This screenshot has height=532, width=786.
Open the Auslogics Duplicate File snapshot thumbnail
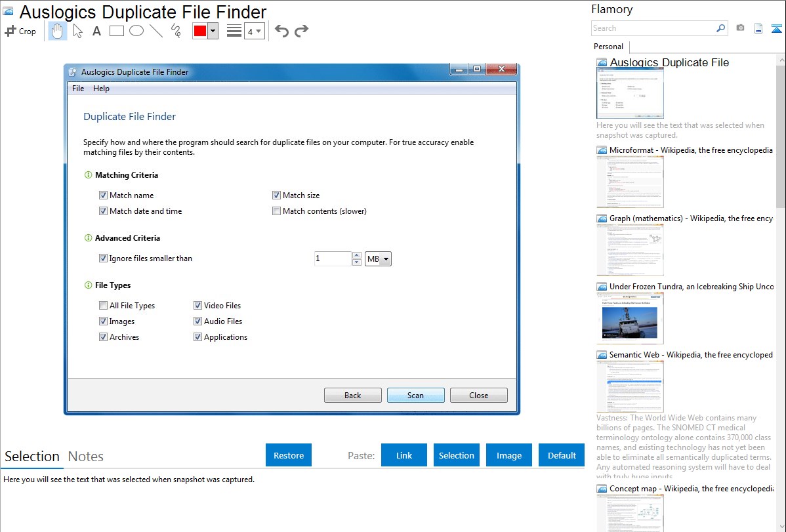[x=630, y=93]
